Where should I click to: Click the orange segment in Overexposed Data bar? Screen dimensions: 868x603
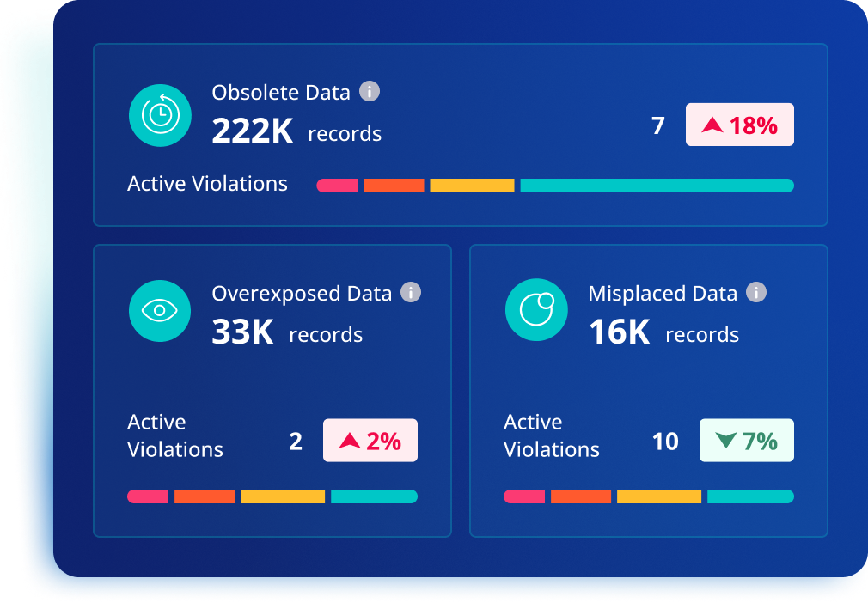pos(205,496)
